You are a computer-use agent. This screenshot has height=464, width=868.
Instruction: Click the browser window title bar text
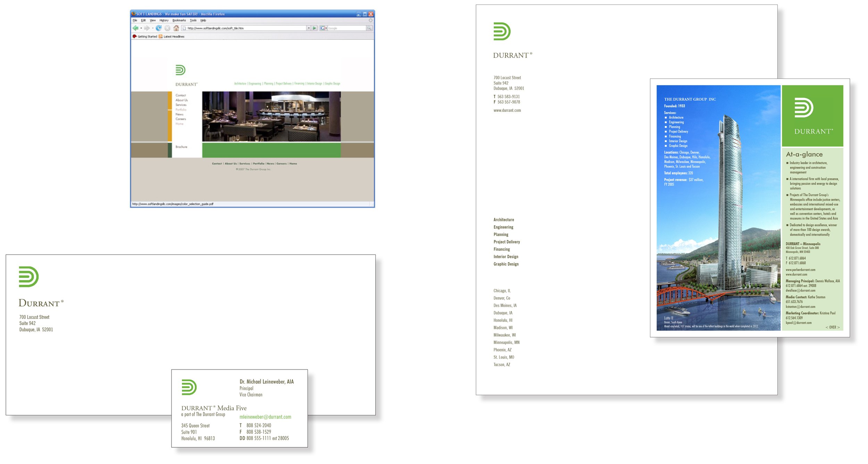[x=181, y=14]
